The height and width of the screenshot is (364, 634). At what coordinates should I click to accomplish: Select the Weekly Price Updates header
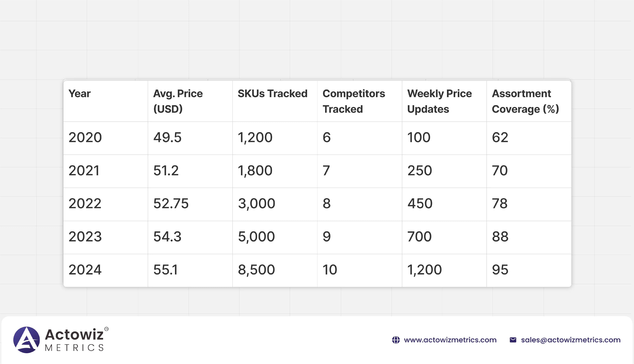439,101
